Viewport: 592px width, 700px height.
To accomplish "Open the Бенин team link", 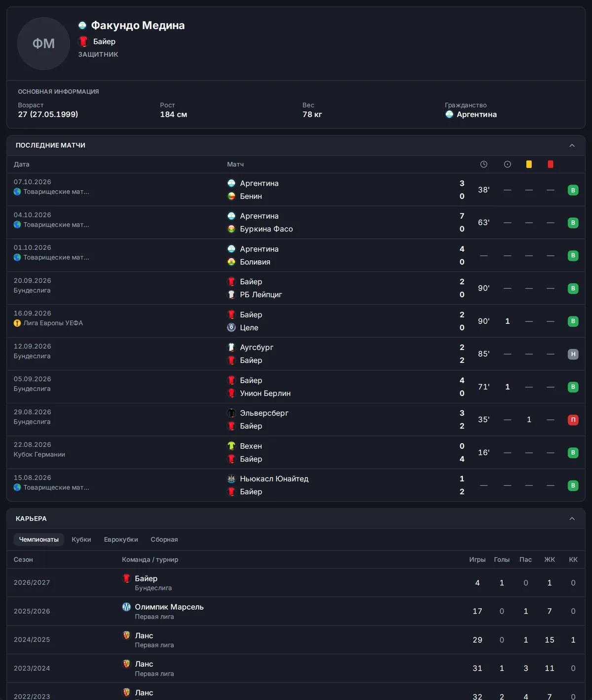I will coord(251,196).
